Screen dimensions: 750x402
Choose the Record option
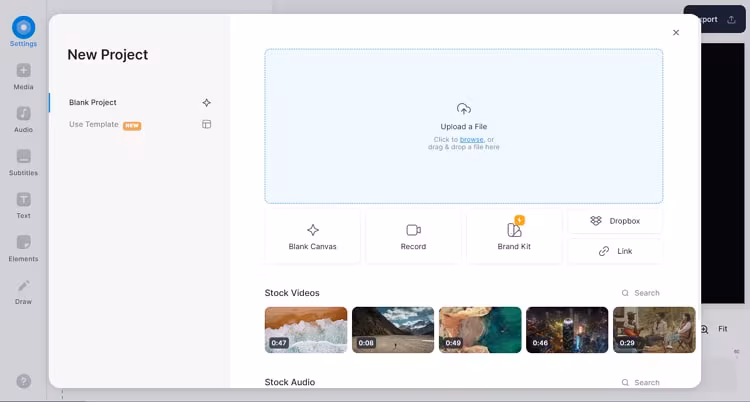[x=413, y=236]
